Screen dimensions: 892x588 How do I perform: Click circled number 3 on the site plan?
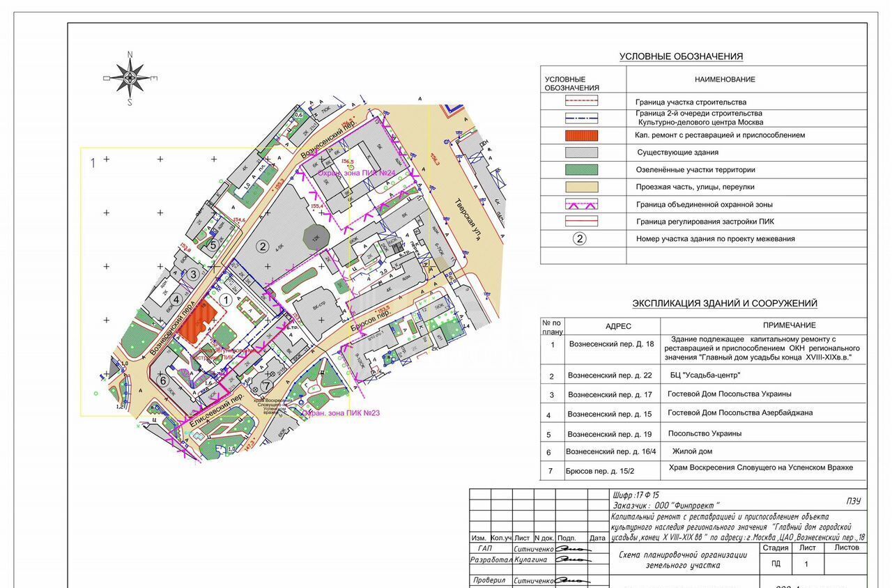click(194, 274)
